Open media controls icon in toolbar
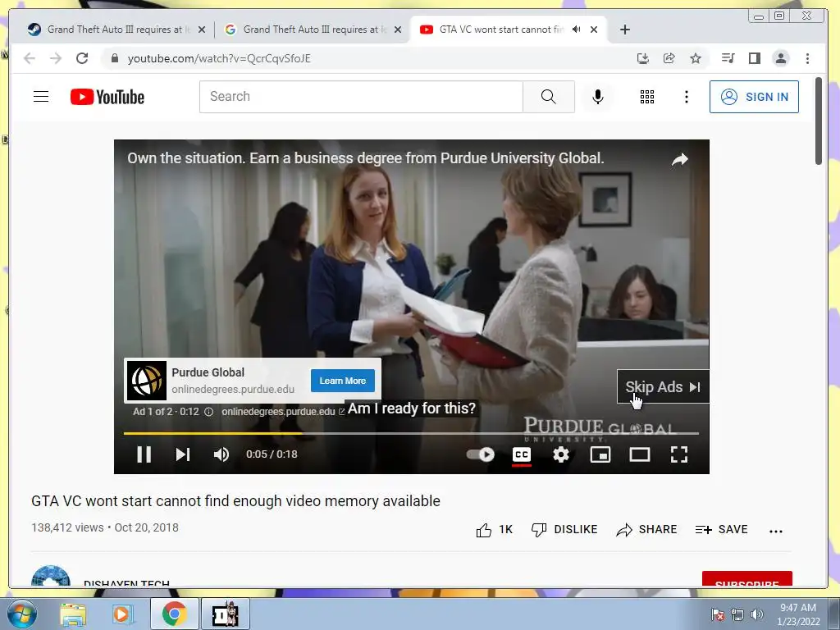840x630 pixels. point(728,58)
